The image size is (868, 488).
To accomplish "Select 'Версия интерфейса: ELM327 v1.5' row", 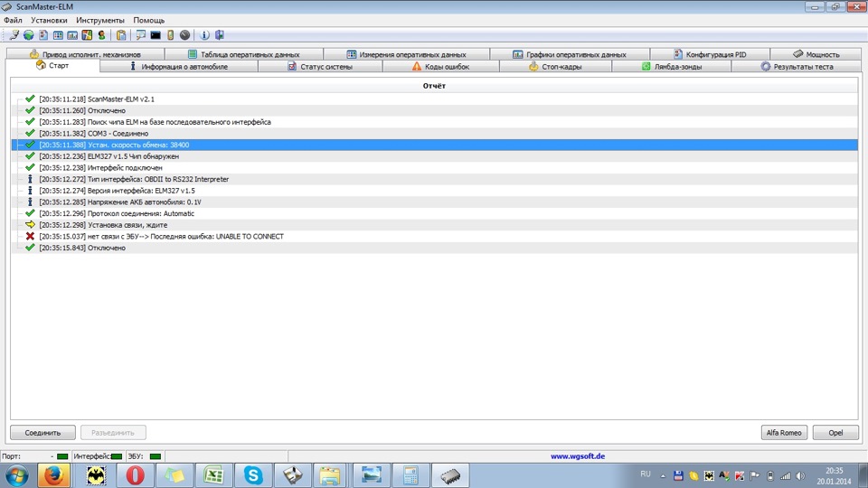I will tap(435, 191).
